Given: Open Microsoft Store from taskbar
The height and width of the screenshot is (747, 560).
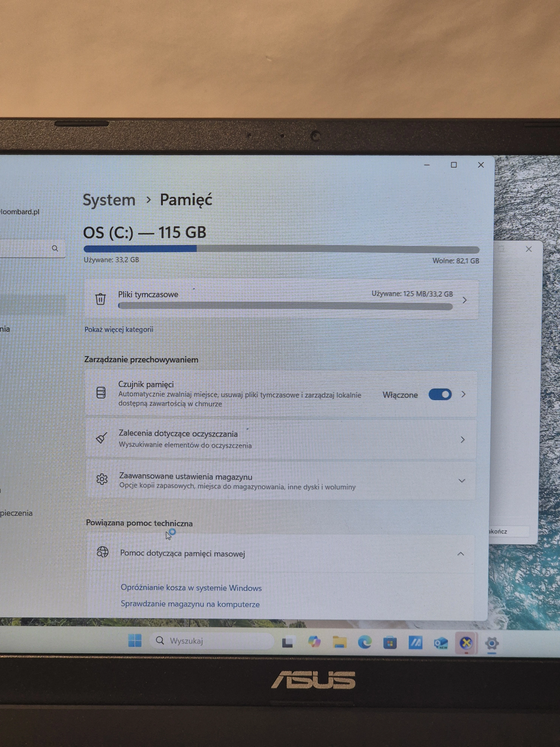Looking at the screenshot, I should [x=390, y=643].
